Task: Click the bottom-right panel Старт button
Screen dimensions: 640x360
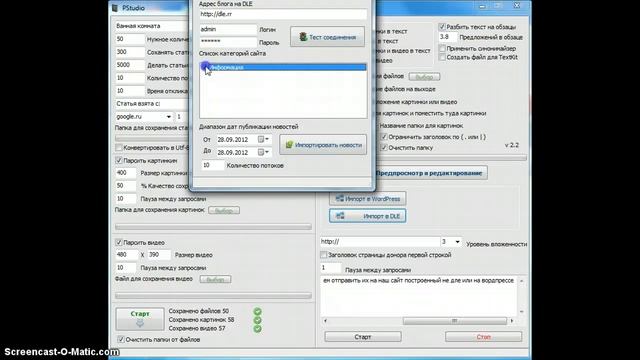Action: 363,337
